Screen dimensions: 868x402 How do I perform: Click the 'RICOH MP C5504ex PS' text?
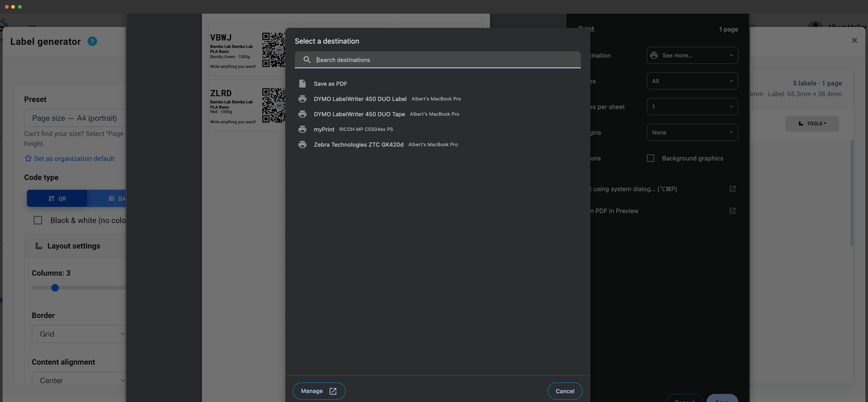(x=366, y=129)
